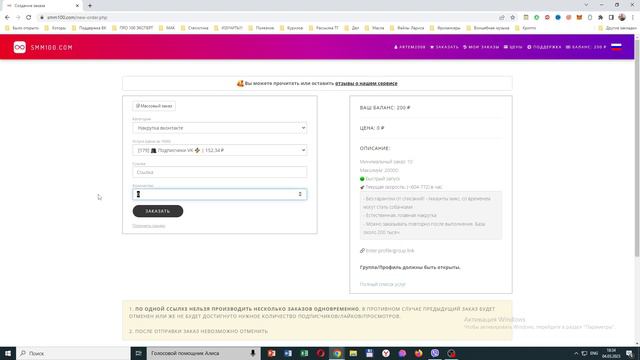Click the SMM100.COM logo

click(x=43, y=47)
